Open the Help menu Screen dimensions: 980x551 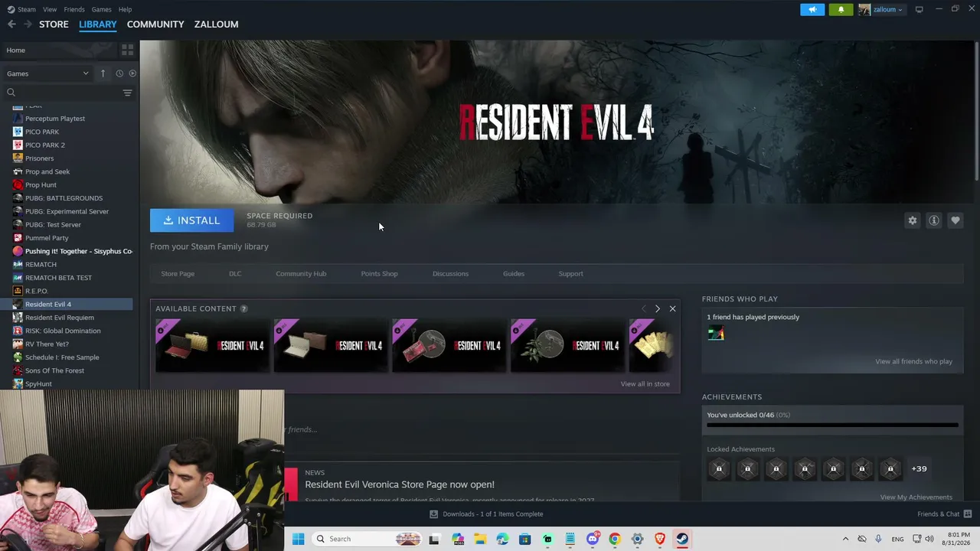point(125,9)
